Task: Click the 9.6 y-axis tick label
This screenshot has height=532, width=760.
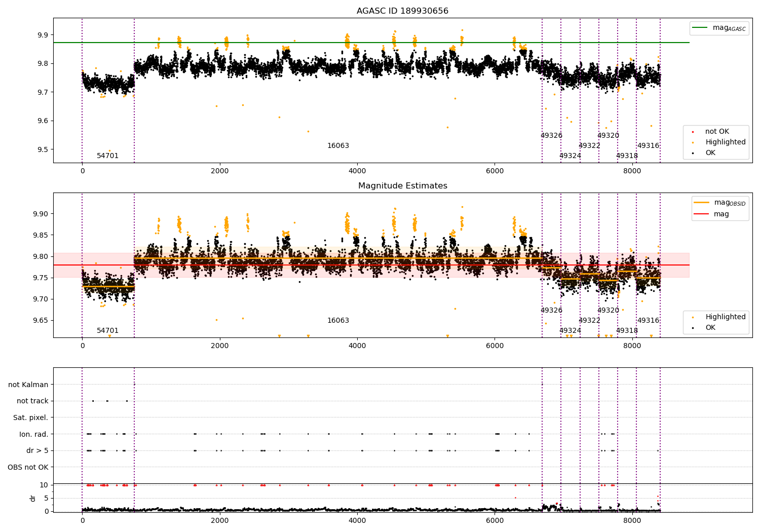Action: coord(43,121)
